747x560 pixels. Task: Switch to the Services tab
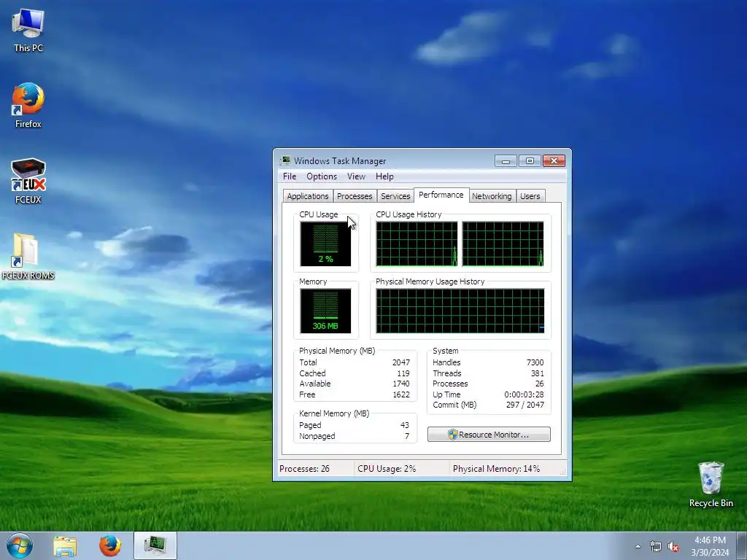(395, 196)
